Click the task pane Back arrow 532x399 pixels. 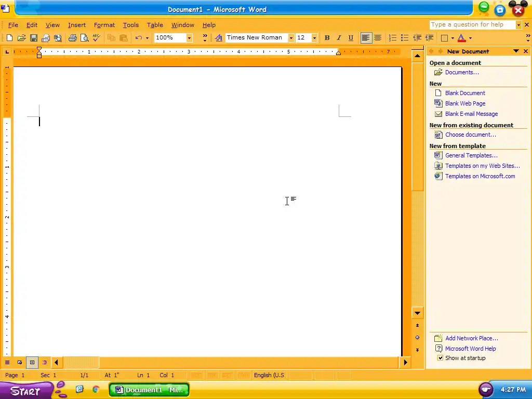coord(432,51)
